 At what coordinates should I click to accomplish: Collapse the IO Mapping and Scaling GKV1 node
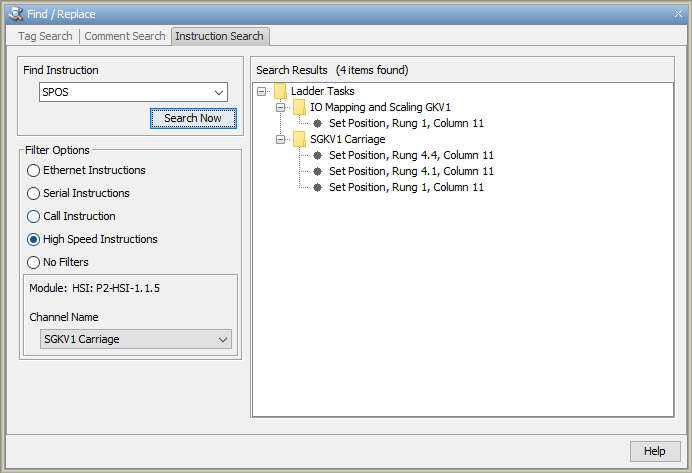pos(282,107)
